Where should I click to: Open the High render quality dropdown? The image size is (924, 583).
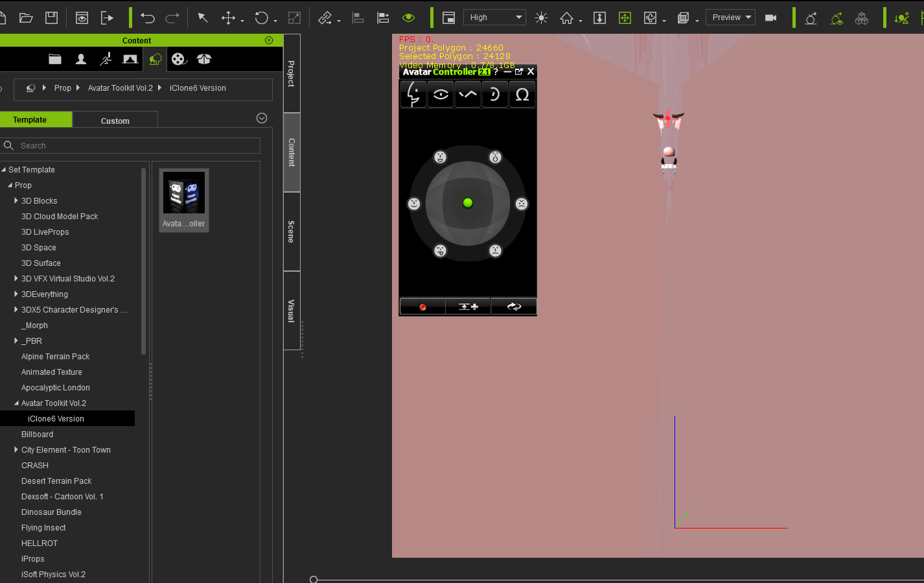[x=494, y=18]
